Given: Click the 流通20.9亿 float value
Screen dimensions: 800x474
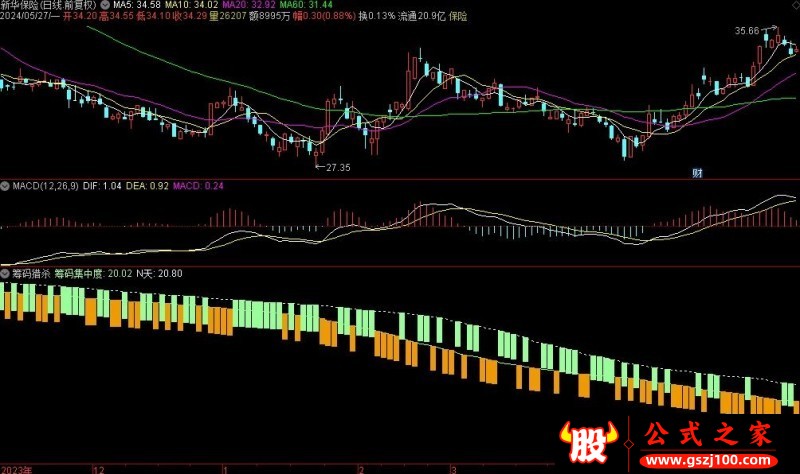Looking at the screenshot, I should [422, 16].
